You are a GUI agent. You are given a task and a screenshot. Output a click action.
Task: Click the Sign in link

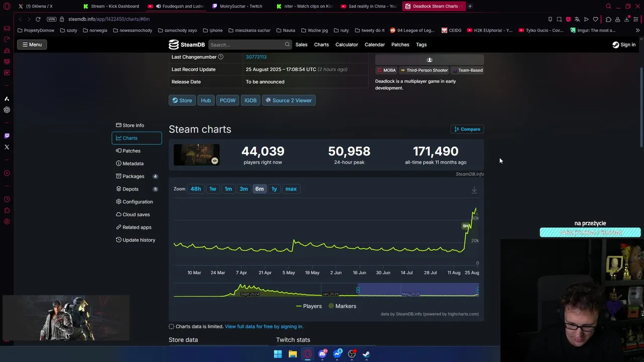click(624, 45)
